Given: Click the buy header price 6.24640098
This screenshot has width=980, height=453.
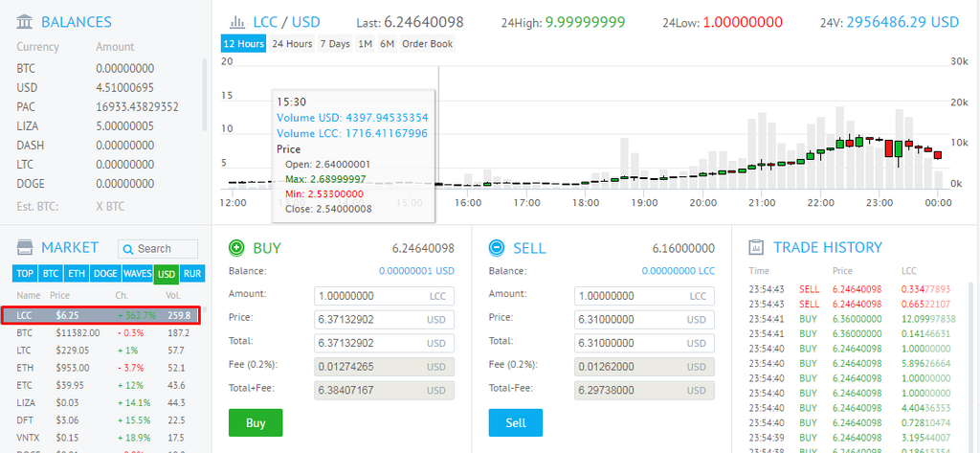Looking at the screenshot, I should click(x=423, y=248).
